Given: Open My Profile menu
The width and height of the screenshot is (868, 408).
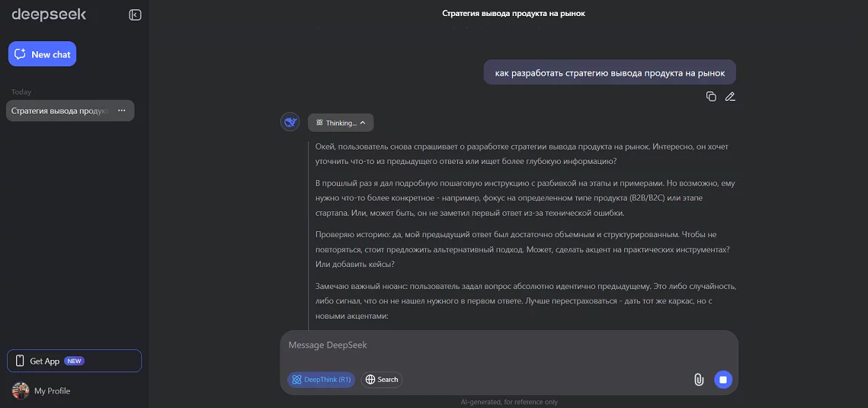Looking at the screenshot, I should click(x=41, y=390).
